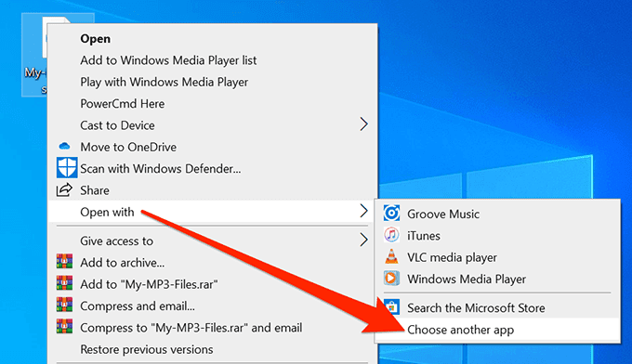Choose Compress to "My-MP3-Files.rar" and email
Screen dimensions: 632x364
coord(191,328)
